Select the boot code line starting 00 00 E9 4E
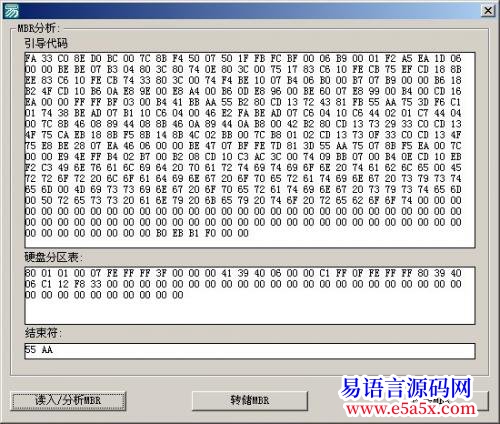The width and height of the screenshot is (500, 424). 243,157
